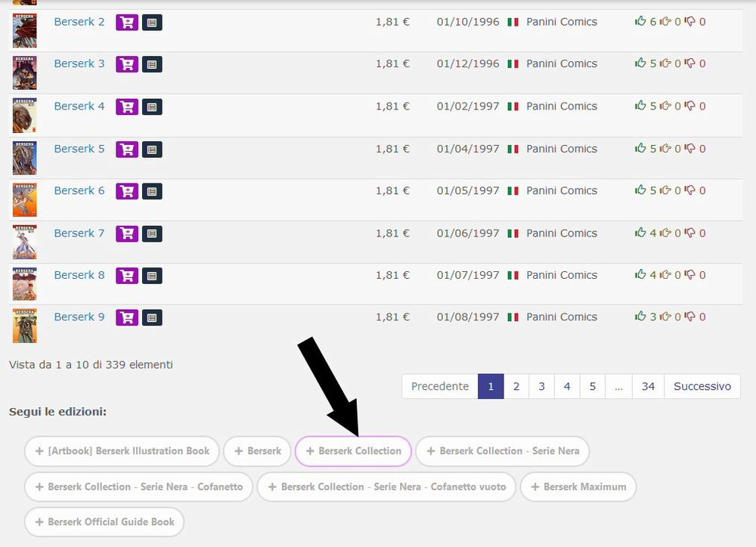Jump to page 34 in pagination
Image resolution: width=756 pixels, height=547 pixels.
pyautogui.click(x=648, y=386)
